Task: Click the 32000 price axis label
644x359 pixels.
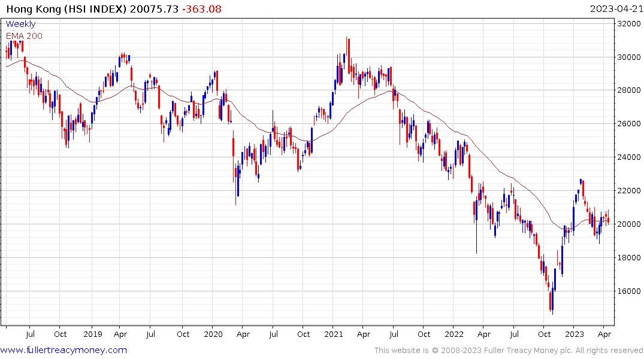Action: 629,23
